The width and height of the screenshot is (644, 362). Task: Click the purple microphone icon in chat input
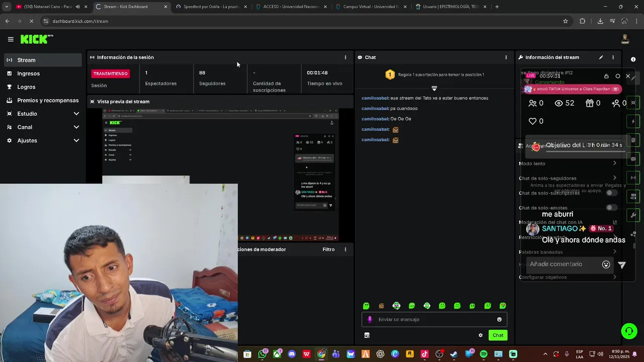[370, 319]
